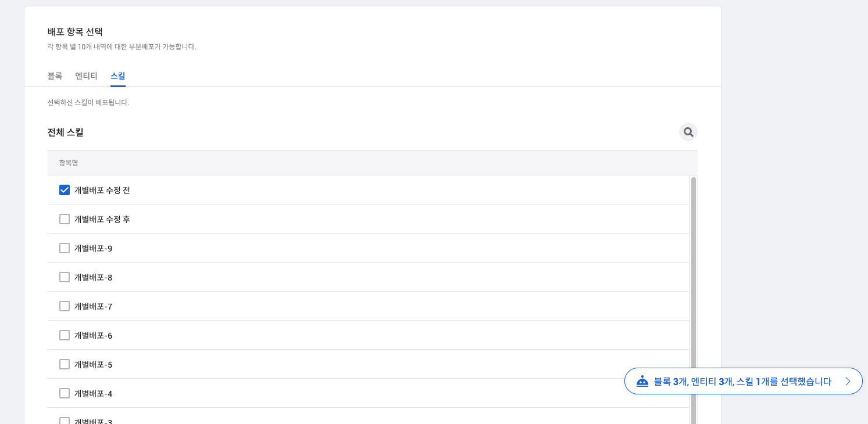Click the bot icon in selection summary
Screen dimensions: 868x424
(x=642, y=381)
